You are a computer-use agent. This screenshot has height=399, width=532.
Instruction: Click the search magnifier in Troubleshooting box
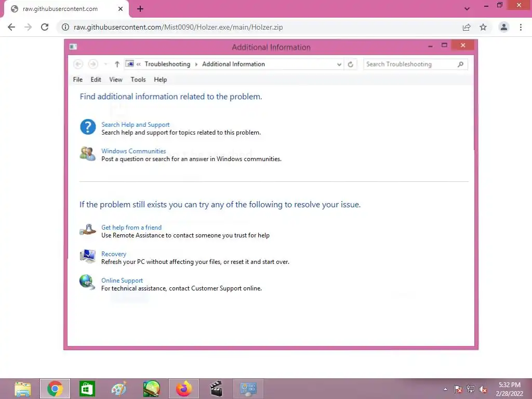click(460, 64)
